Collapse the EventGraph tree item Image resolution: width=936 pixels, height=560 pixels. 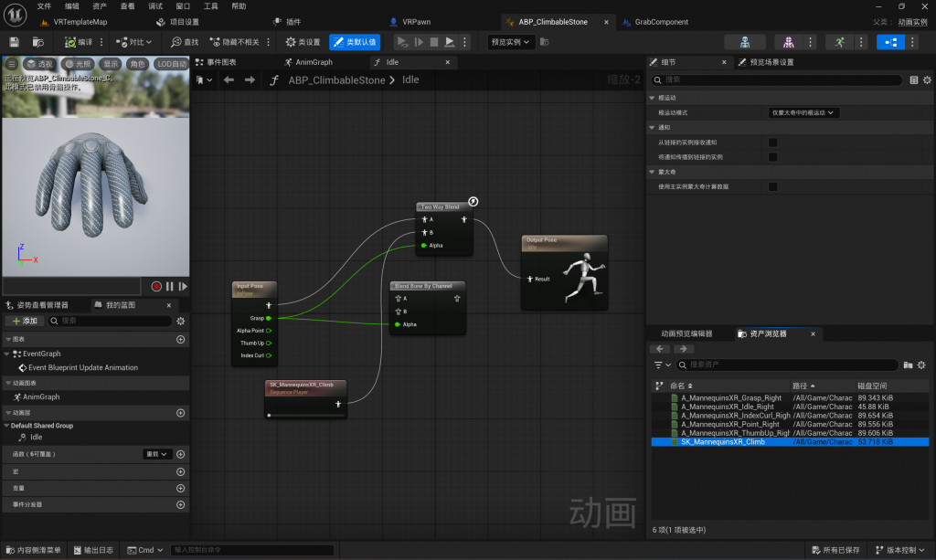[x=7, y=354]
